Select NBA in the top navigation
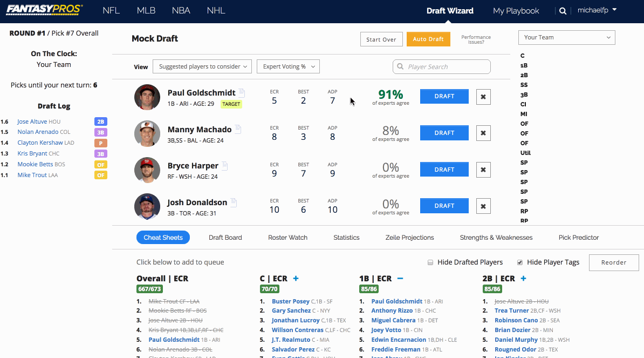This screenshot has height=358, width=644. pyautogui.click(x=181, y=10)
